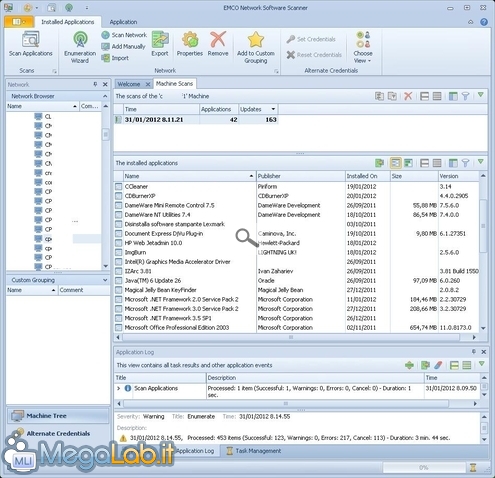Click the installed applications horizontal scrollbar

click(291, 337)
